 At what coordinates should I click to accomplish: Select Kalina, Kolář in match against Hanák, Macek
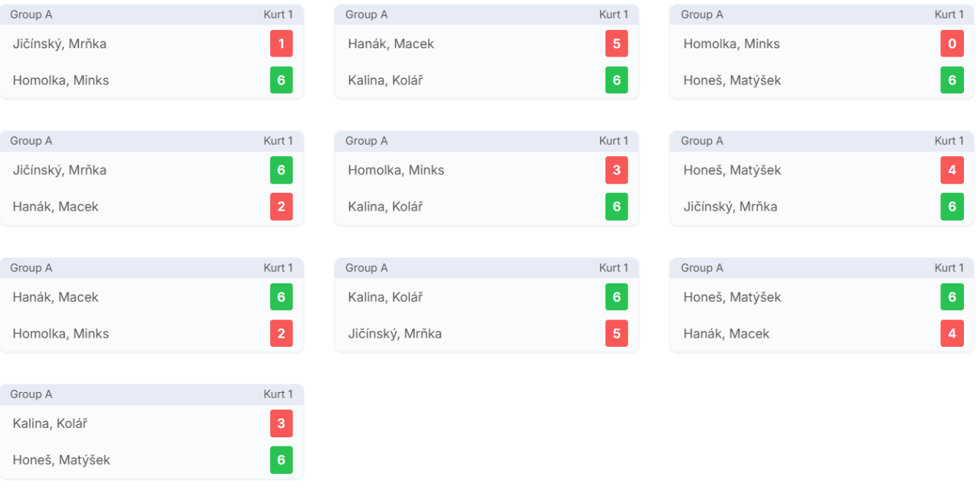(385, 80)
